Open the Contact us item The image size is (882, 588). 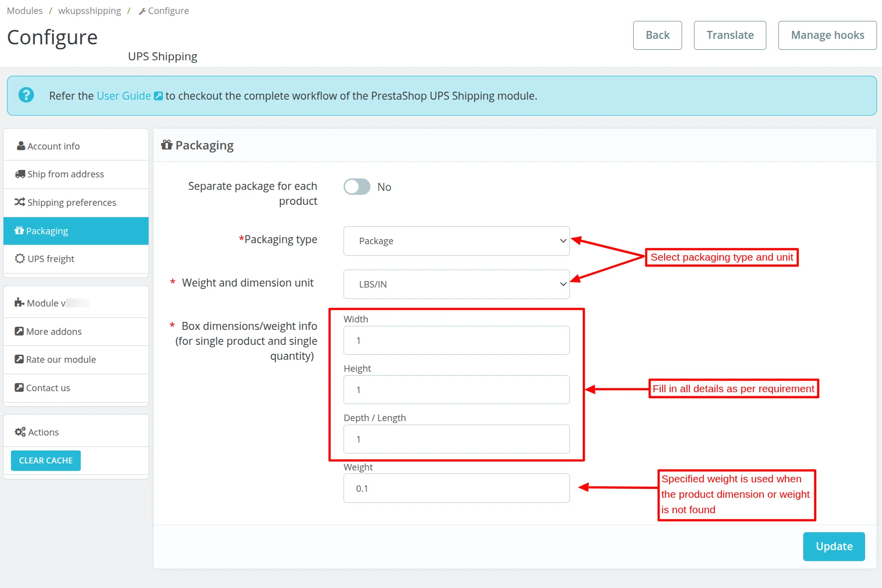pyautogui.click(x=76, y=388)
